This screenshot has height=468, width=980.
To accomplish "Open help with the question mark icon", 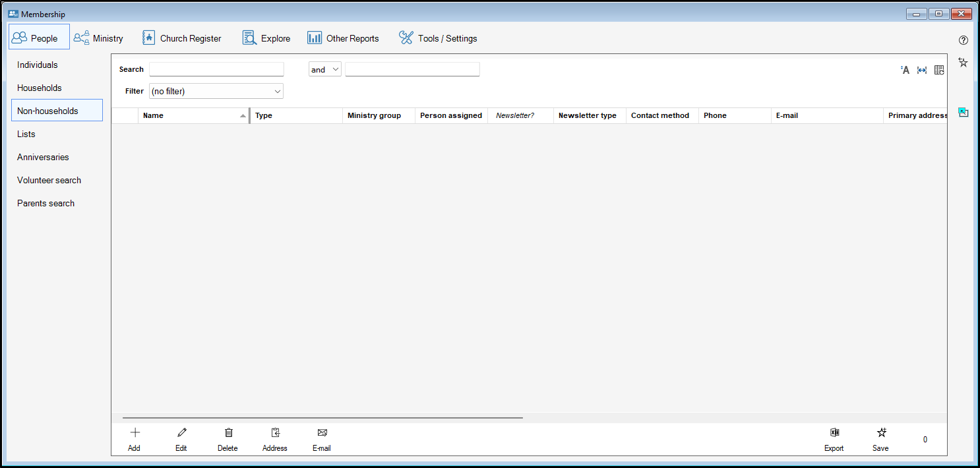I will [964, 40].
